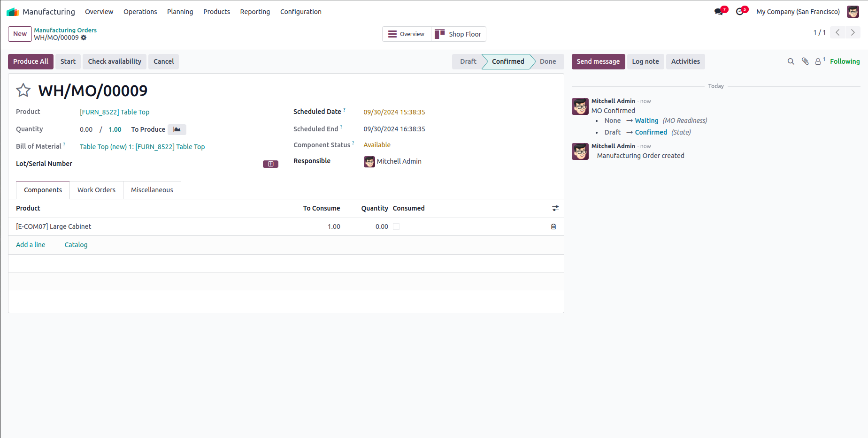The height and width of the screenshot is (438, 868).
Task: Click the Lot/Serial Number generate plus icon
Action: (x=270, y=164)
